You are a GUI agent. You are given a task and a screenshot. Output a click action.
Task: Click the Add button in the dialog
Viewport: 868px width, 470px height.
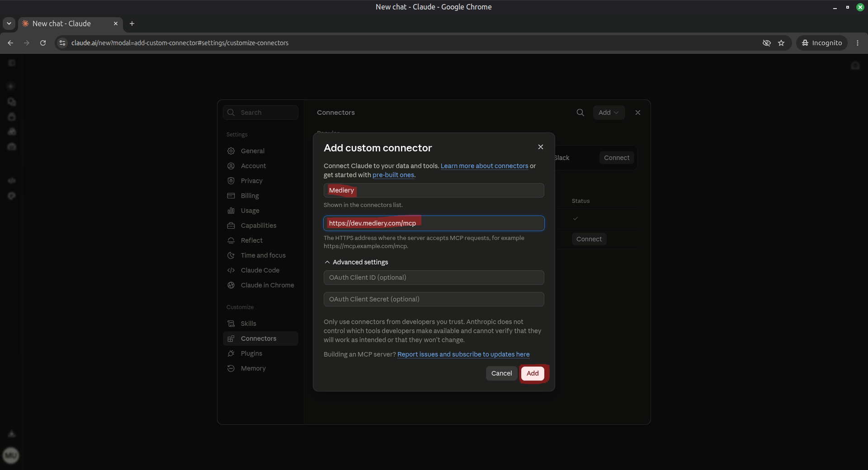click(533, 373)
